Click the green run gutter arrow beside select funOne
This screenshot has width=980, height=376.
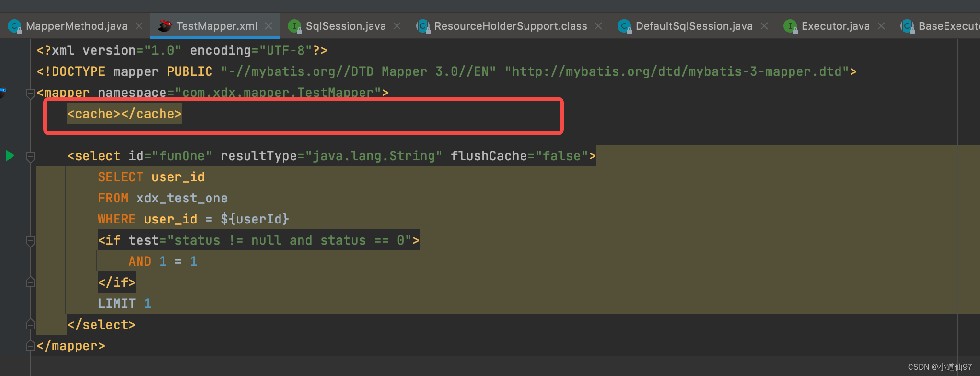10,155
